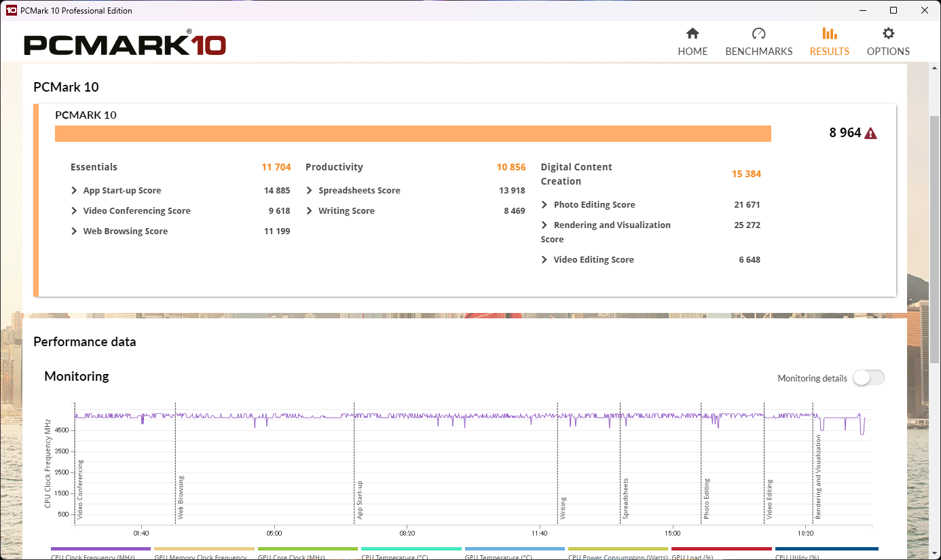Expand the App Start-up Score row
941x560 pixels.
click(75, 191)
